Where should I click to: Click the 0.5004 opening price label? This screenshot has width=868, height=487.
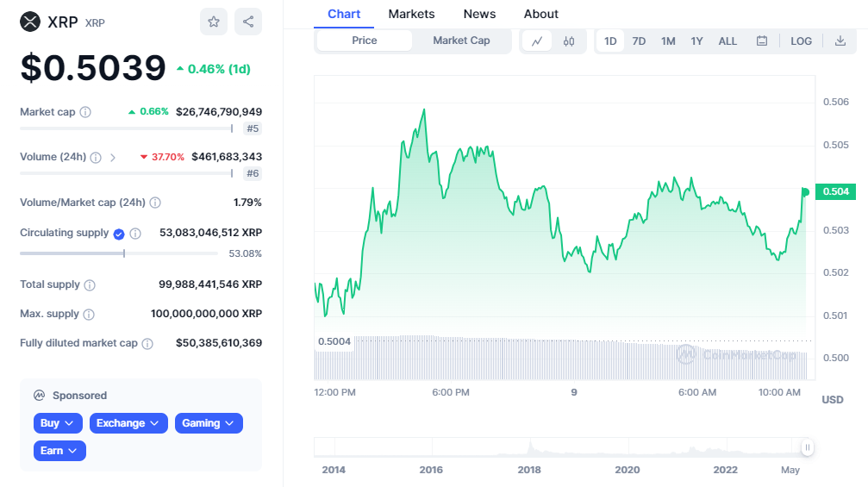coord(334,341)
